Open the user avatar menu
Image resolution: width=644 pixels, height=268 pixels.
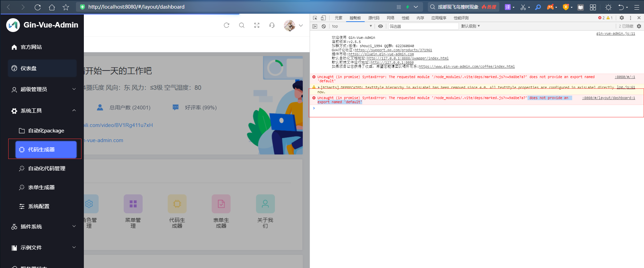[289, 25]
